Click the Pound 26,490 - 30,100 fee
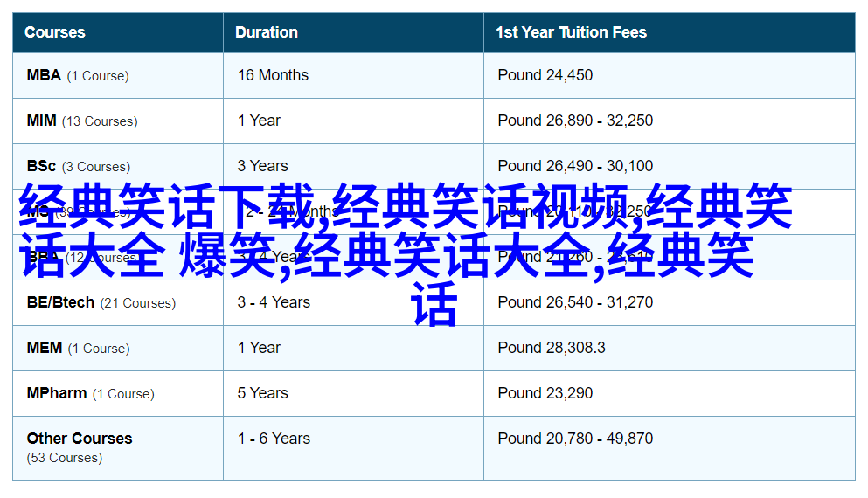 (575, 166)
